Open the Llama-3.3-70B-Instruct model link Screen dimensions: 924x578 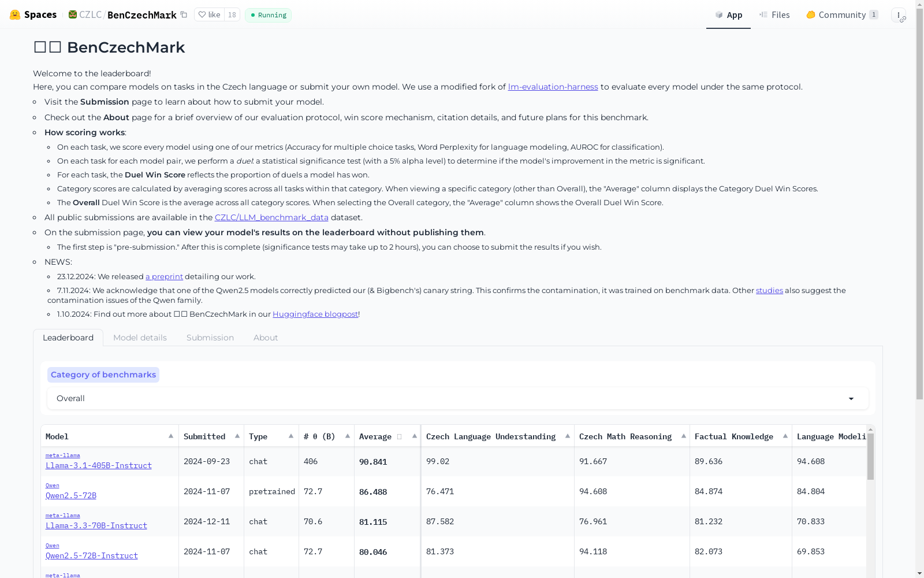coord(96,525)
